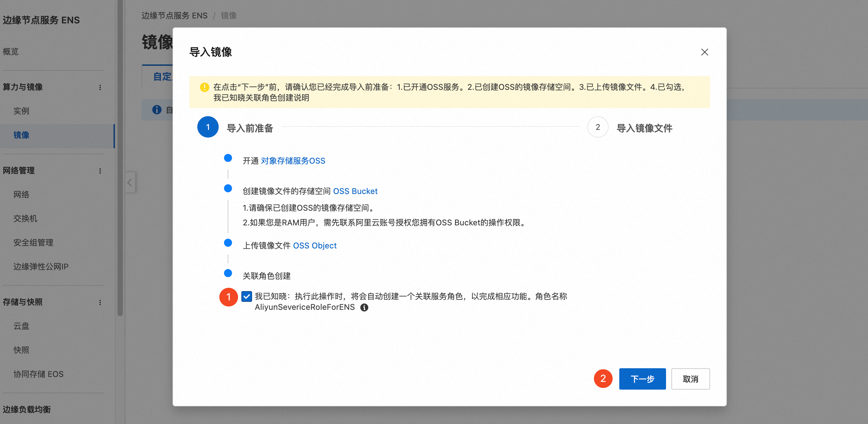This screenshot has height=424, width=868.
Task: Select 实例 in the sidebar
Action: pos(21,111)
